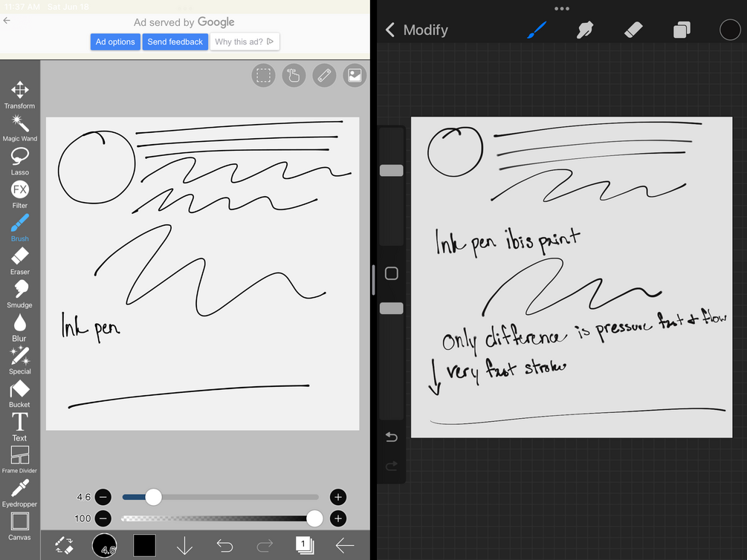Open the reference image icon above canvas
The height and width of the screenshot is (560, 747).
coord(355,75)
